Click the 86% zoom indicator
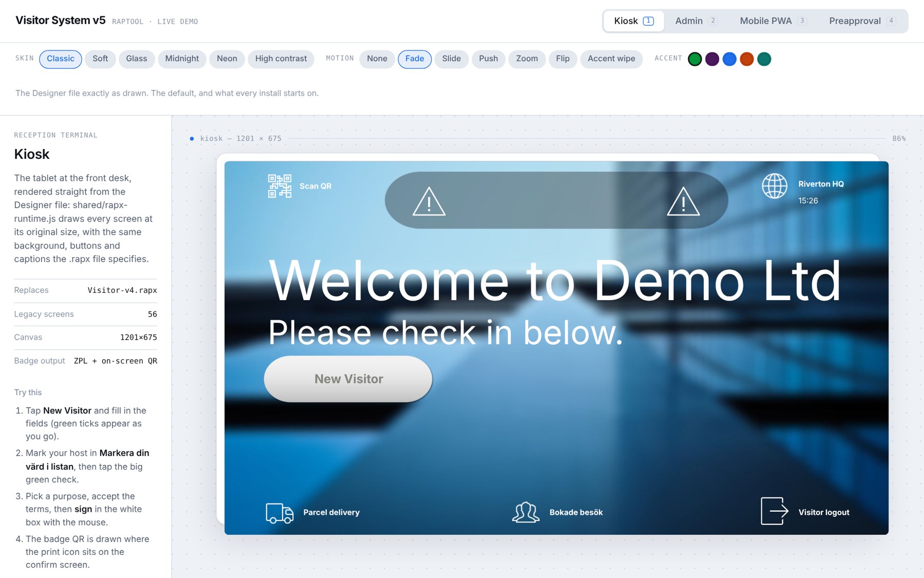This screenshot has width=924, height=578. [899, 139]
